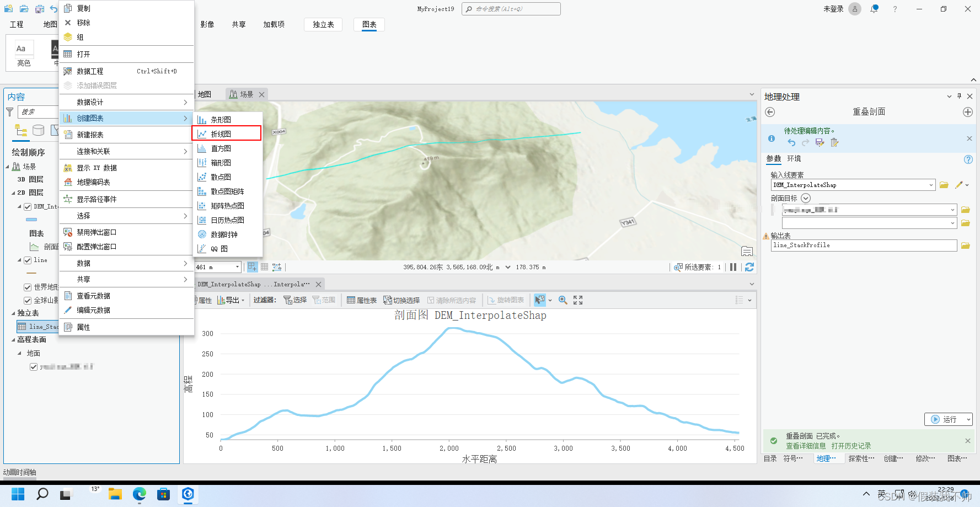Open 查看详细信息 link

pos(806,446)
